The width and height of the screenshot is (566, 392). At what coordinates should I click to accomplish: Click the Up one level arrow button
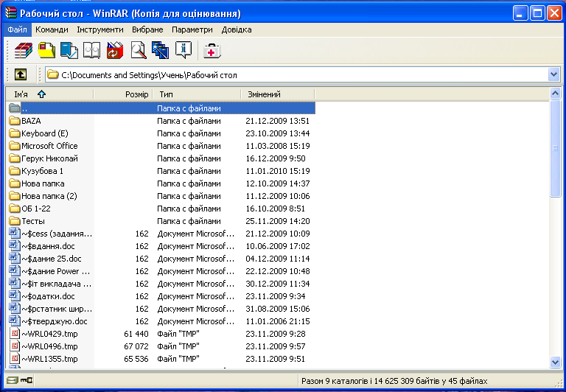[x=21, y=74]
